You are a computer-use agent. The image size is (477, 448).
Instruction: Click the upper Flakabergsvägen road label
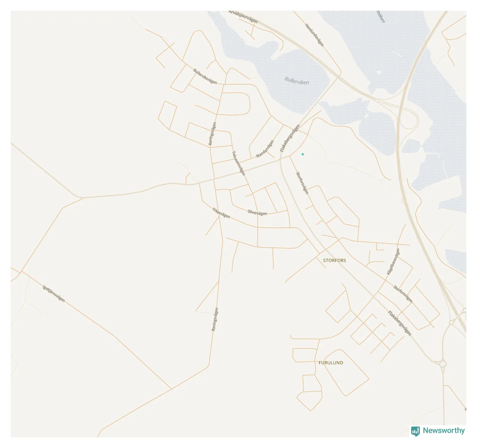tap(290, 138)
